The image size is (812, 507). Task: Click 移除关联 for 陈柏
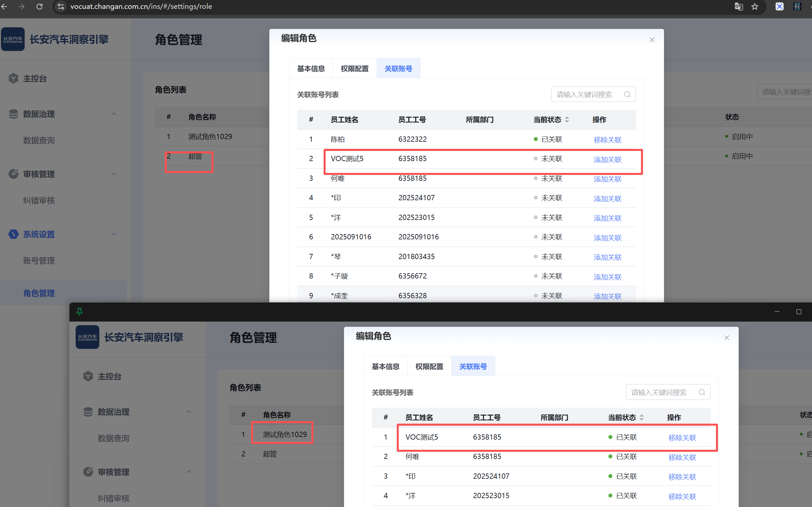click(607, 140)
